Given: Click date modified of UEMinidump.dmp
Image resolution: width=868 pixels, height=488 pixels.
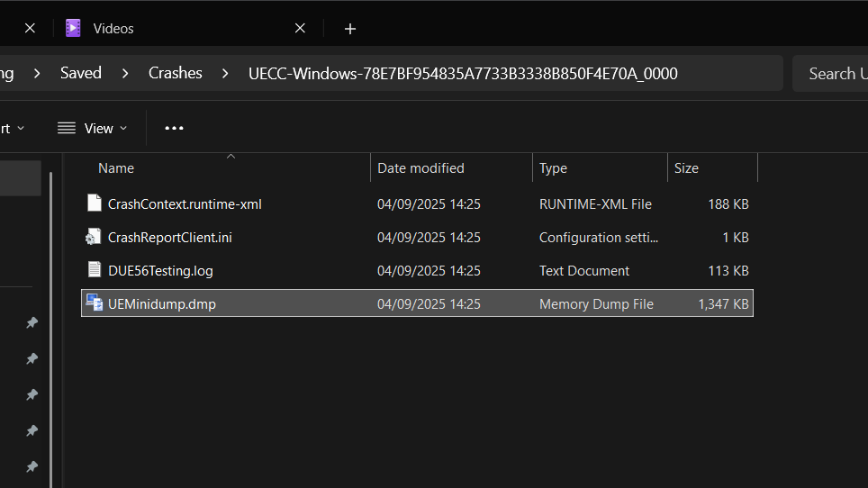Looking at the screenshot, I should click(x=429, y=303).
